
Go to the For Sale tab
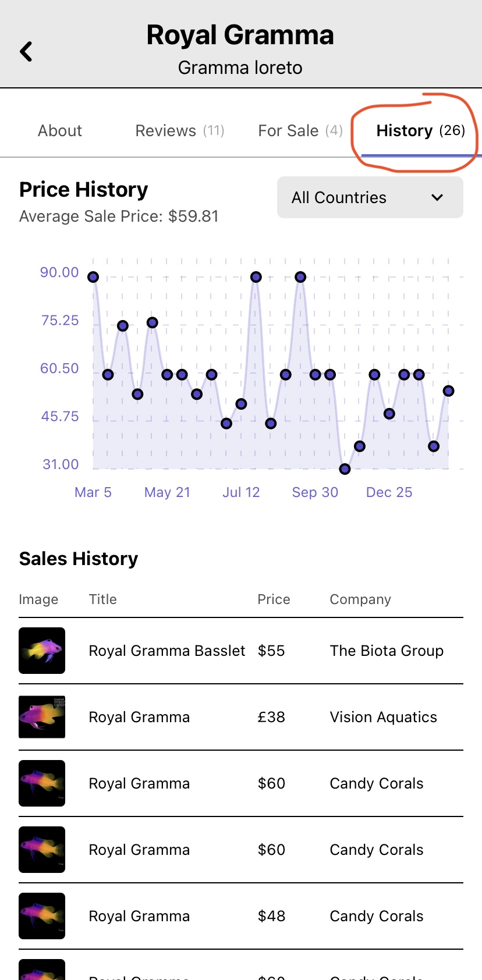300,131
